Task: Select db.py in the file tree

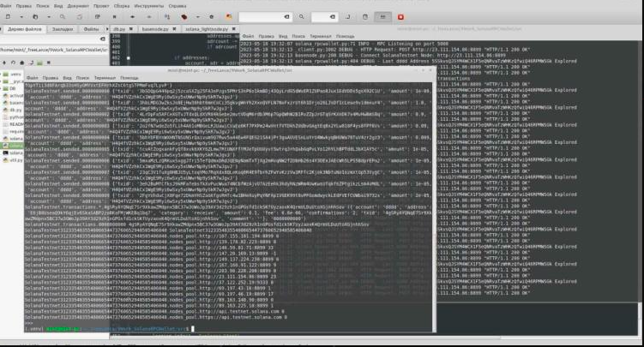Action: [x=15, y=110]
